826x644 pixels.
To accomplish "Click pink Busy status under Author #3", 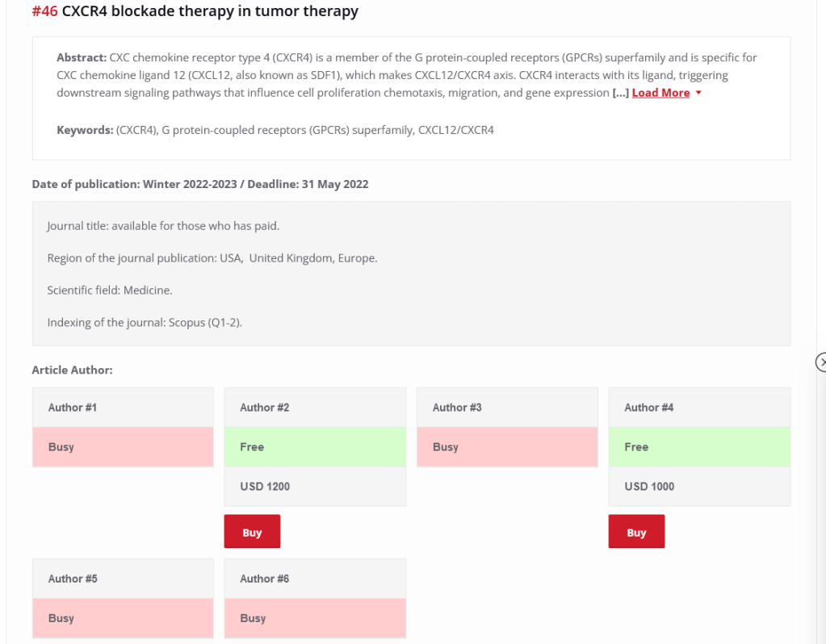I will [x=507, y=447].
